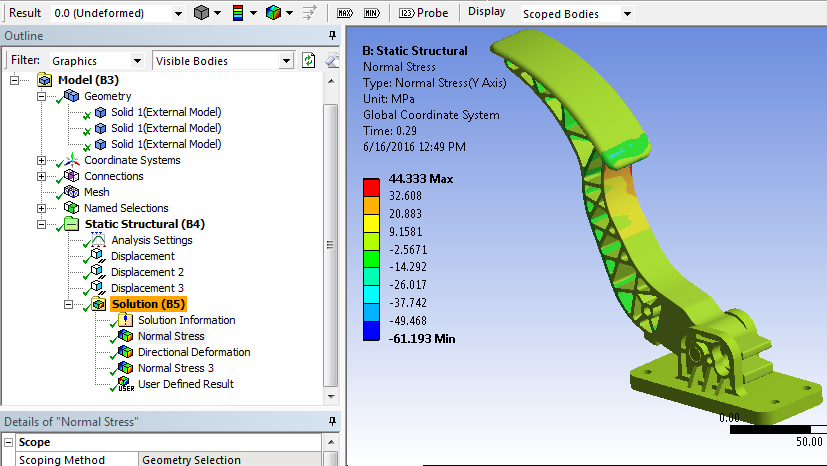Click the Coordinate Systems triad icon
This screenshot has width=827, height=466.
(72, 160)
